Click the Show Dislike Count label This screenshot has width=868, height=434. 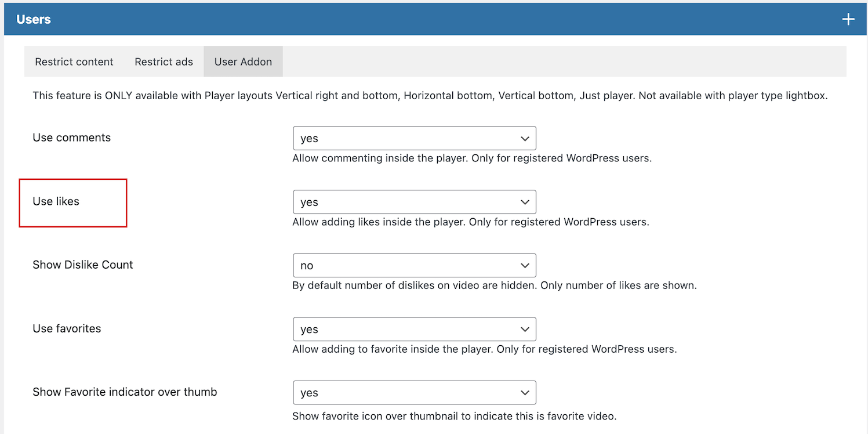click(x=83, y=265)
